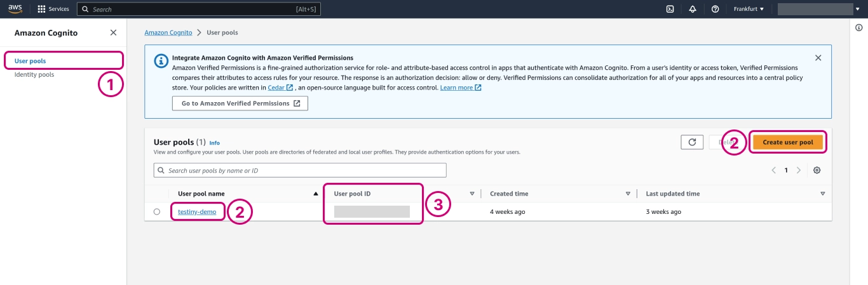Select User pools in the sidebar
This screenshot has width=868, height=285.
(x=30, y=61)
